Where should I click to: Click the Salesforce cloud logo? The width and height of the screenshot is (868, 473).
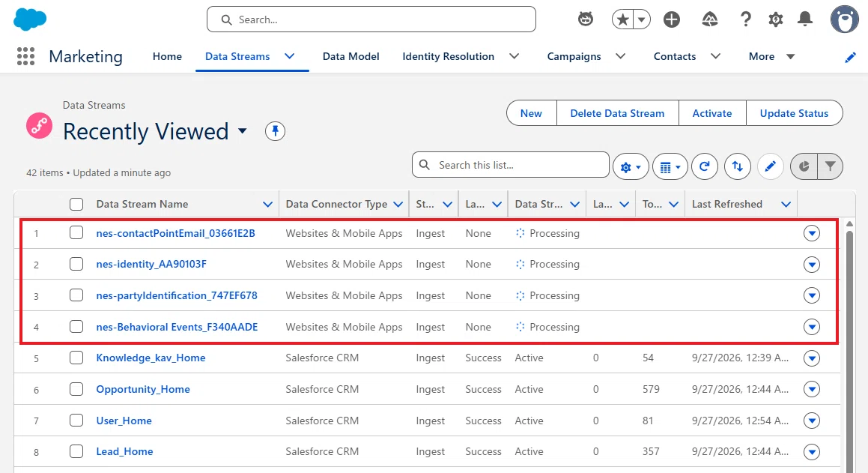pyautogui.click(x=30, y=19)
